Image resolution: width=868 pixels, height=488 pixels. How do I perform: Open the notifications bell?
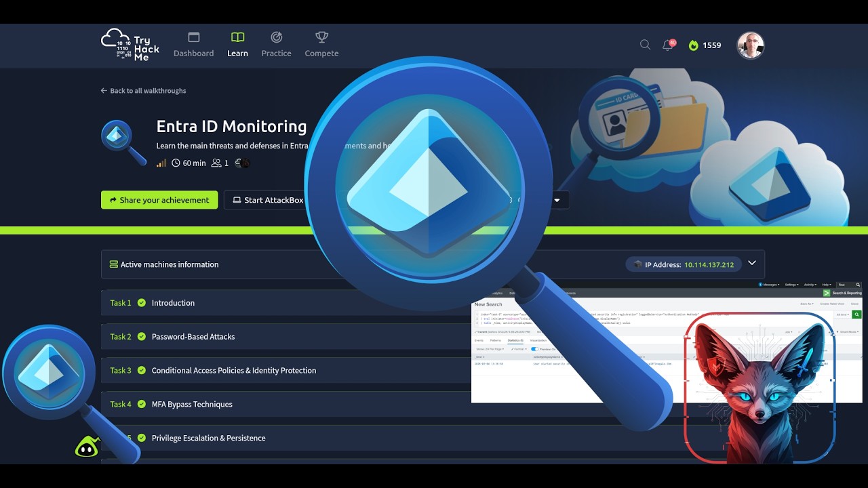pyautogui.click(x=668, y=45)
